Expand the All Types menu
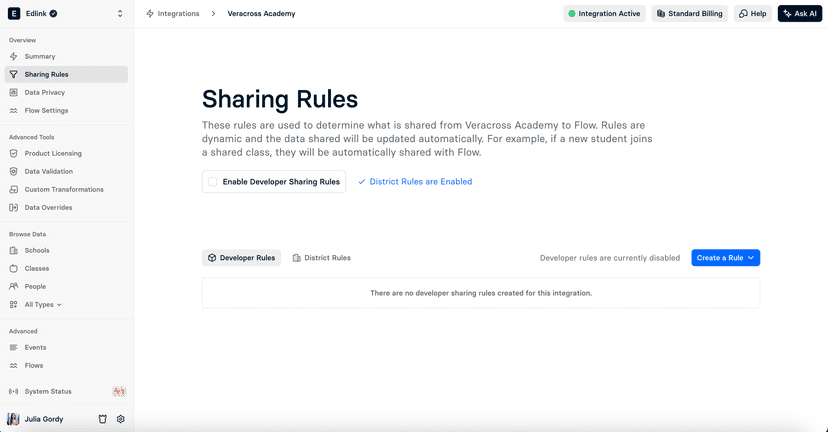This screenshot has height=432, width=828. point(42,304)
